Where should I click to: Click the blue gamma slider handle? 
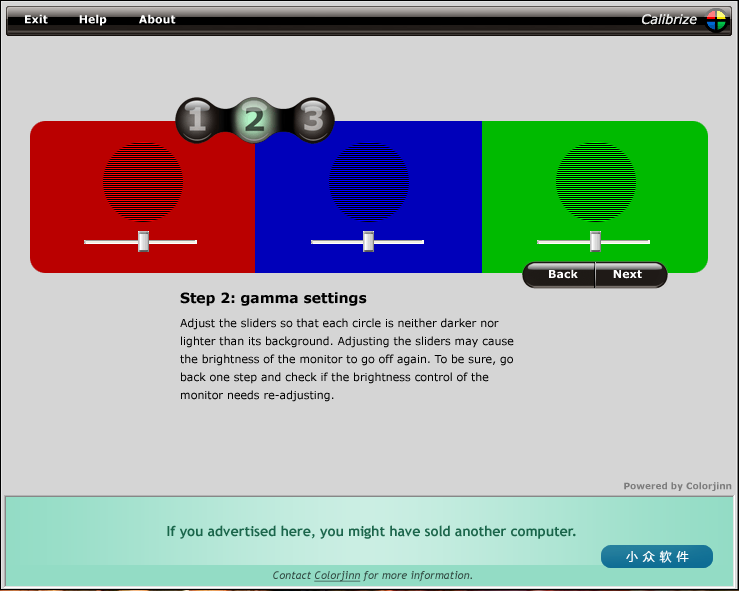368,241
